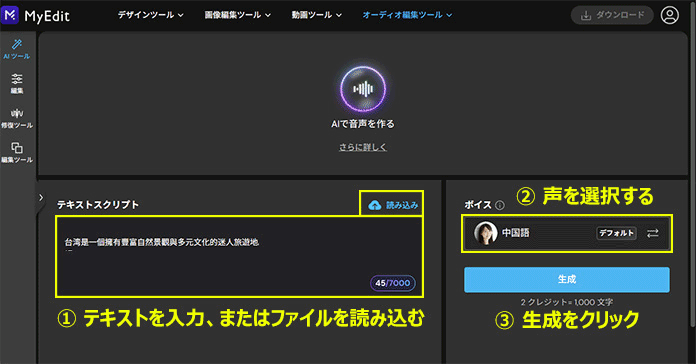Open the 編集ツール overlapping squares sidebar item
Viewport: 696px width, 364px height.
(x=17, y=152)
